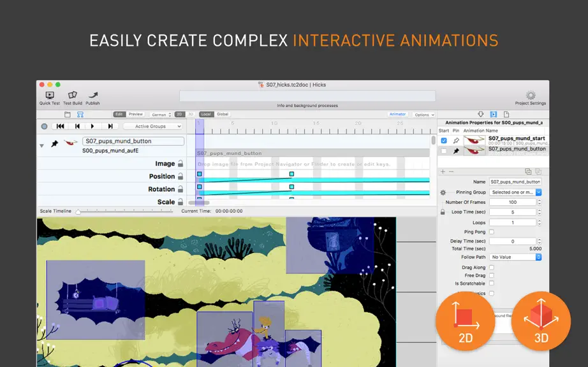Image resolution: width=588 pixels, height=367 pixels.
Task: Open the Pinning Group dropdown
Action: [515, 192]
